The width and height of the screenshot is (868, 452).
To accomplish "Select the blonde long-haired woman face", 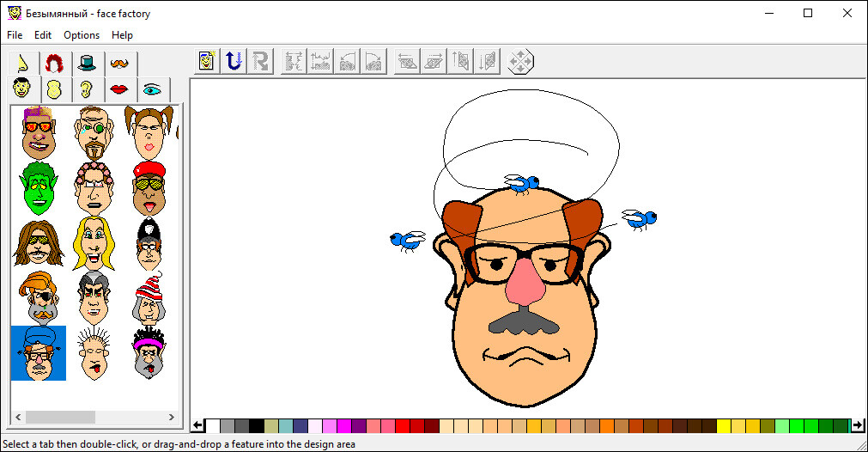I will 94,243.
